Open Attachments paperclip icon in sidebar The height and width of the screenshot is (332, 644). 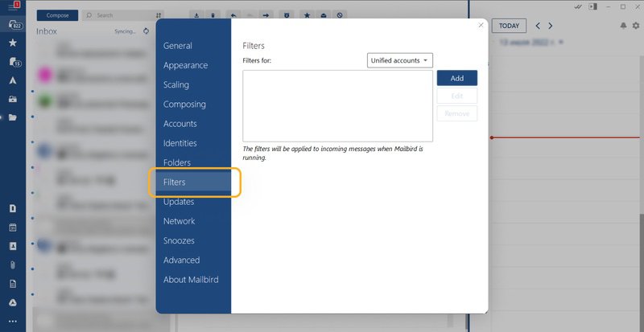pyautogui.click(x=13, y=264)
